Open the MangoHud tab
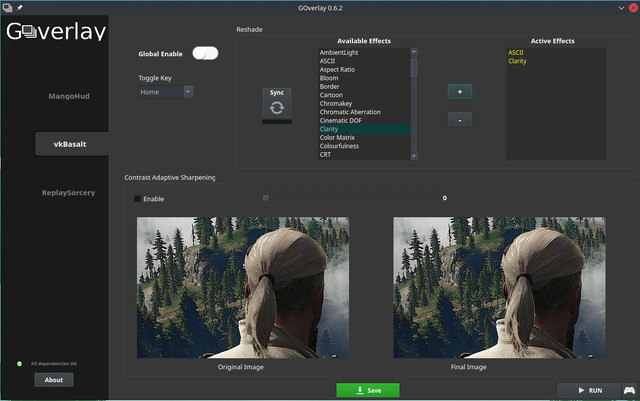This screenshot has width=640, height=401. [69, 97]
